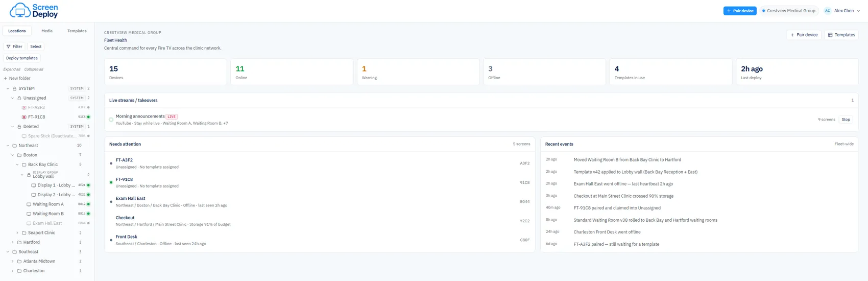
Task: Collapse the Northeast region chevron
Action: coord(8,146)
